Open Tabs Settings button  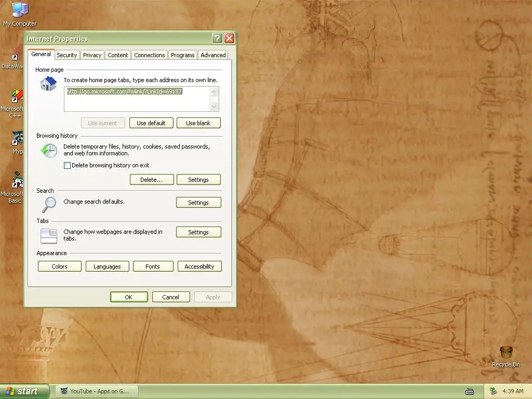pos(198,232)
